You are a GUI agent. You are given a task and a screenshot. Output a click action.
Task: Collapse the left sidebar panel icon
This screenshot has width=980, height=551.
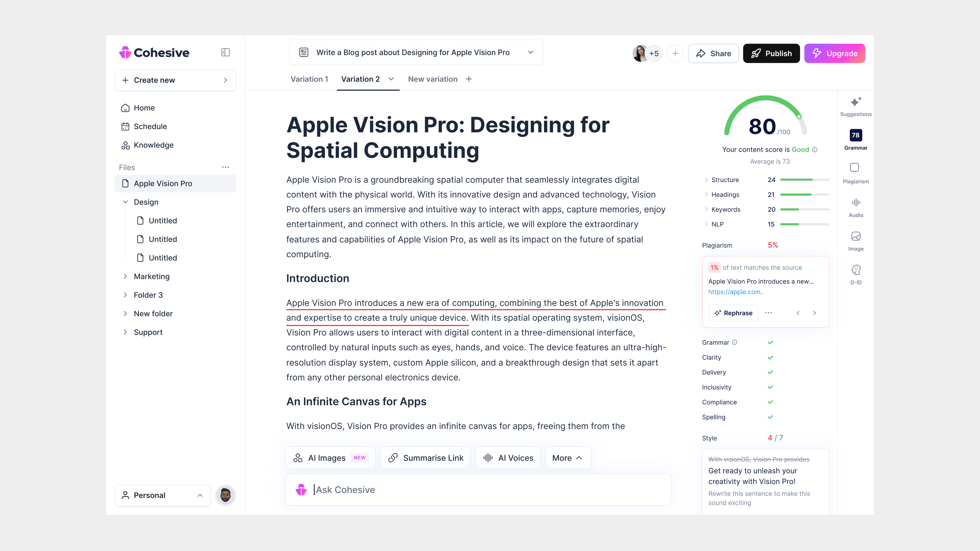pyautogui.click(x=225, y=53)
